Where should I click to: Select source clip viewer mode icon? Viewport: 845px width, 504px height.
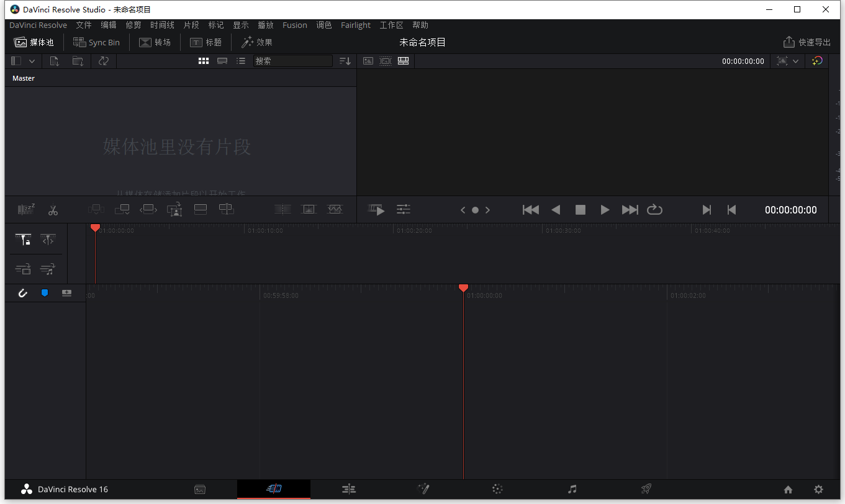368,61
